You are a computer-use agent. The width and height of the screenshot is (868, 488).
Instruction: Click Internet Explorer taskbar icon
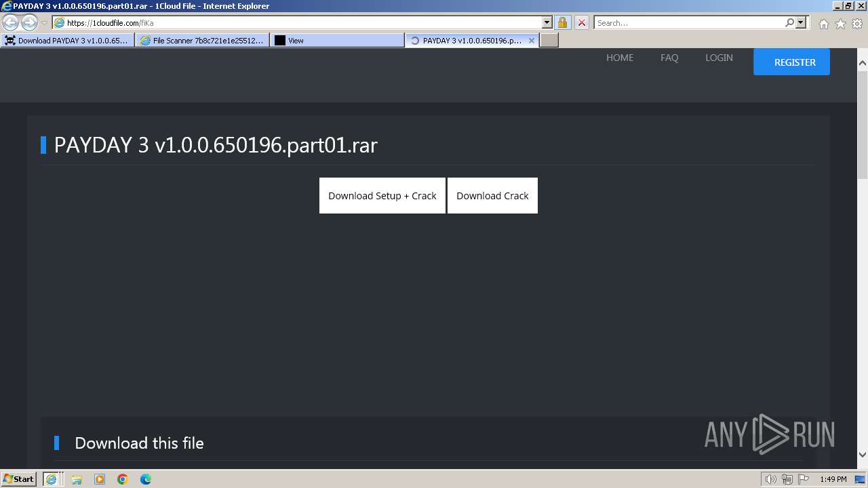[51, 479]
